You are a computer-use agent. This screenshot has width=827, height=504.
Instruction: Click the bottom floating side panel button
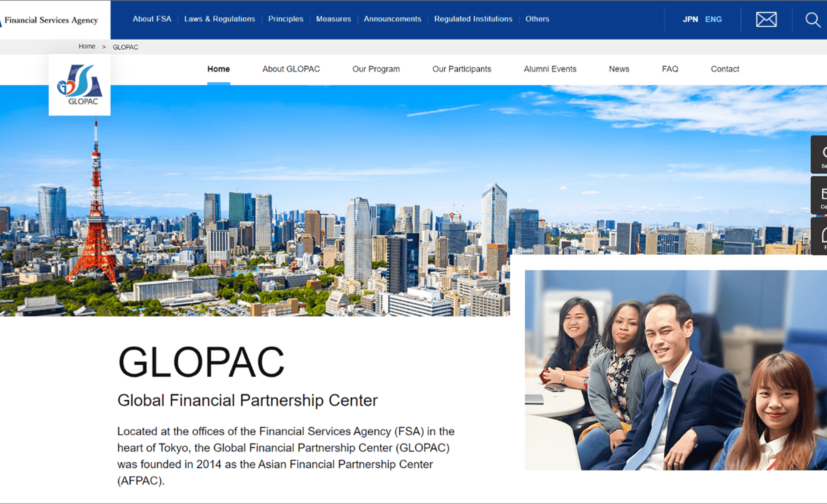click(820, 236)
